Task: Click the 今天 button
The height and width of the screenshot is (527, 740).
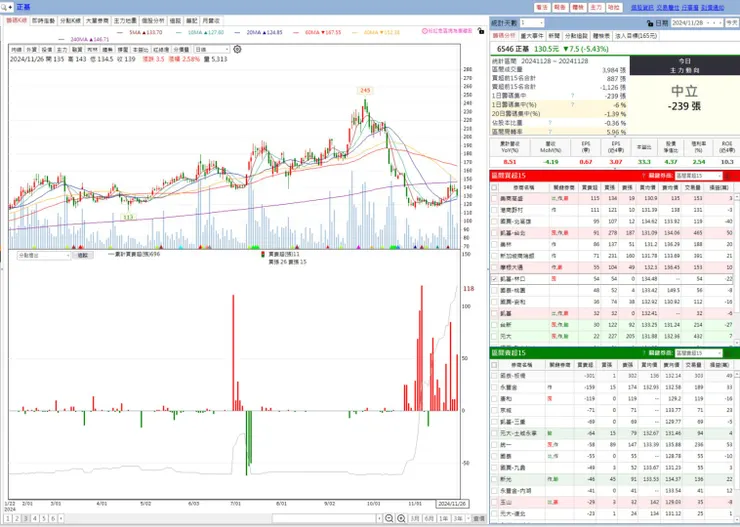Action: click(x=732, y=23)
